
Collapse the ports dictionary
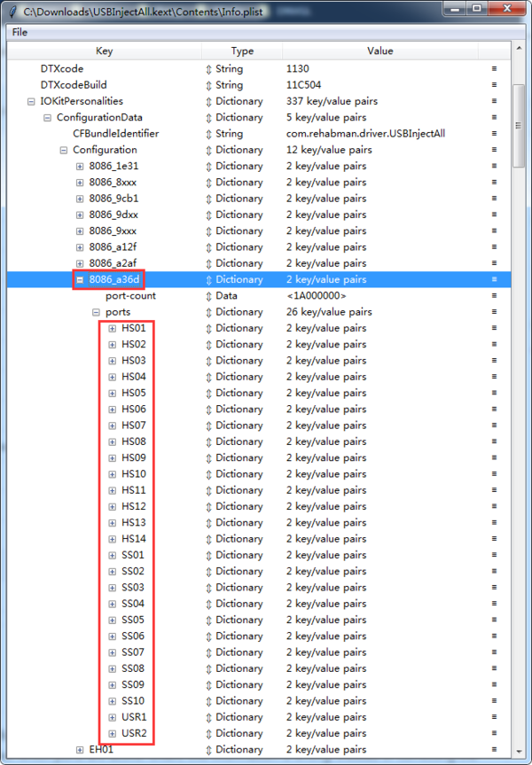96,312
